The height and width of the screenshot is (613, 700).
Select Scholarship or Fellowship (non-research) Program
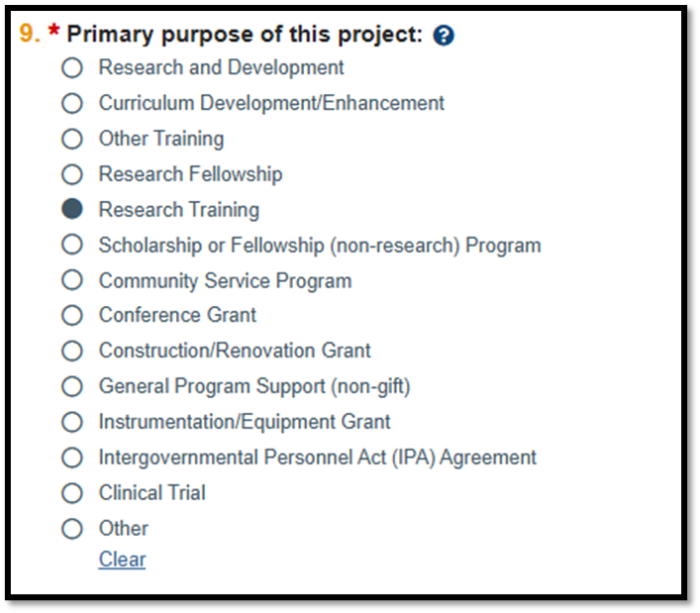point(72,246)
